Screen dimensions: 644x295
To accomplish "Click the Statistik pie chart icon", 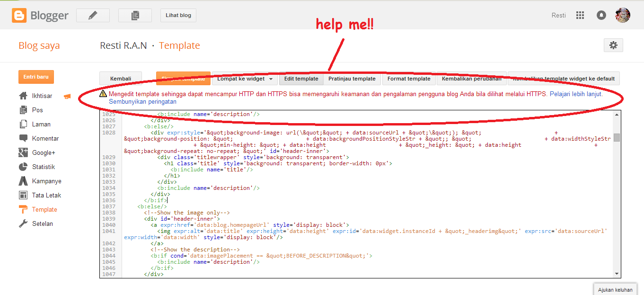I will [23, 167].
